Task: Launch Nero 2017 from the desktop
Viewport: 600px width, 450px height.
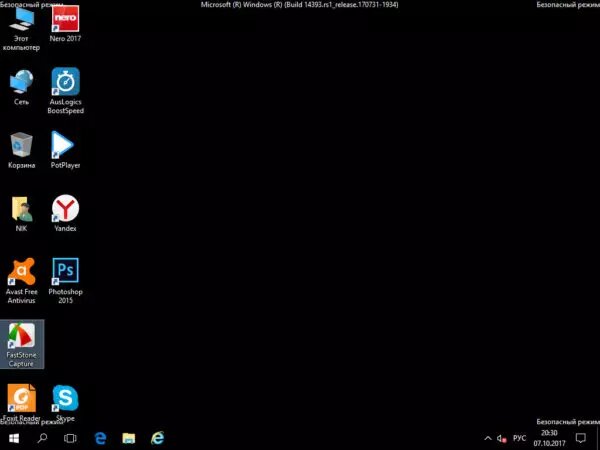Action: tap(65, 24)
